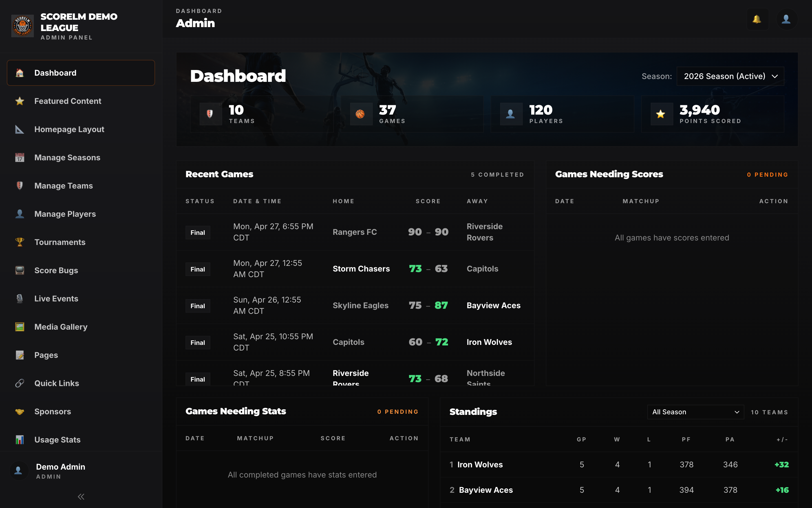The width and height of the screenshot is (812, 508).
Task: Open Manage Seasons menu item
Action: (81, 157)
